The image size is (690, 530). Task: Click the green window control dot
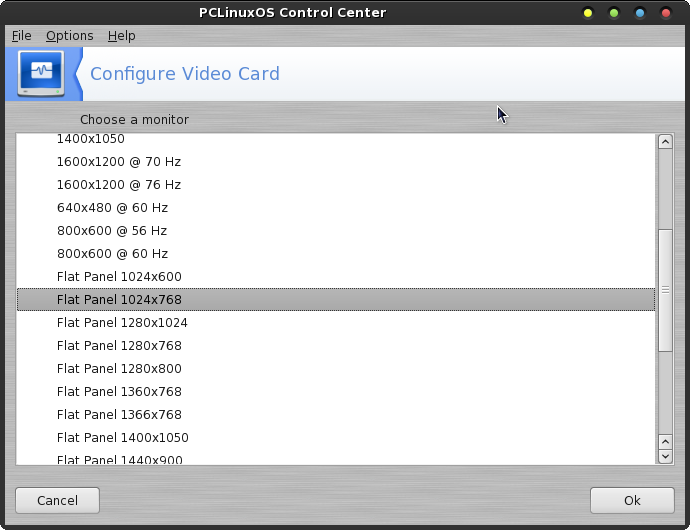point(613,13)
